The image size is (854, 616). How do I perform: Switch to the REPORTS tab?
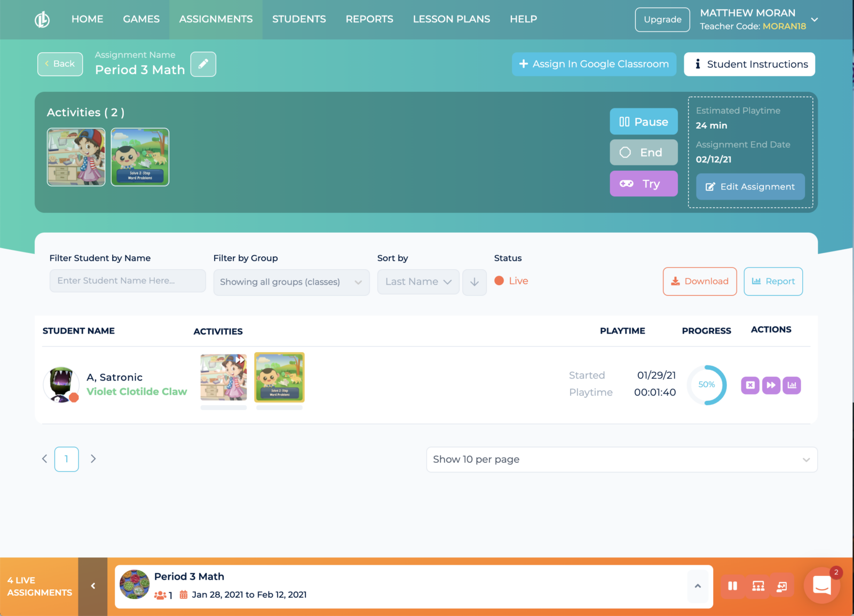369,19
